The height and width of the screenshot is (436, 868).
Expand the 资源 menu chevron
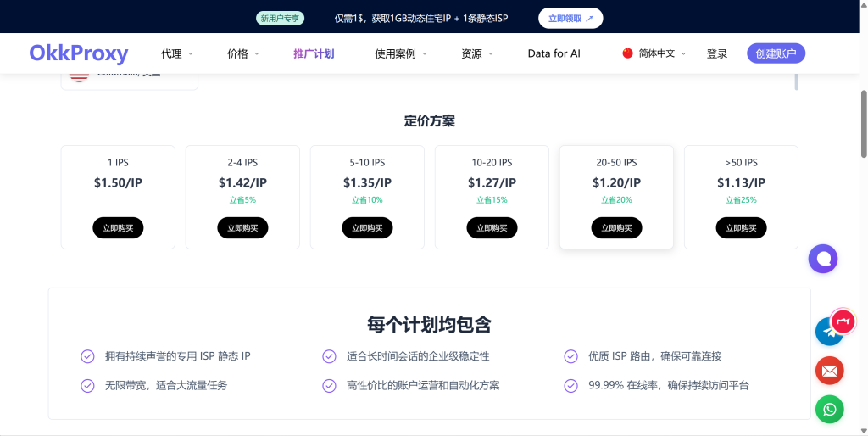tap(491, 53)
